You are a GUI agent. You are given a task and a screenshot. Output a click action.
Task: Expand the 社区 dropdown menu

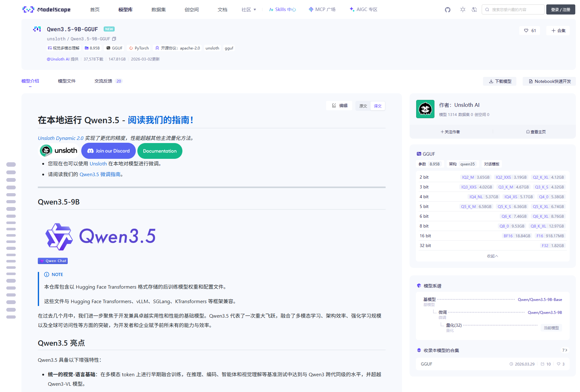tap(249, 10)
